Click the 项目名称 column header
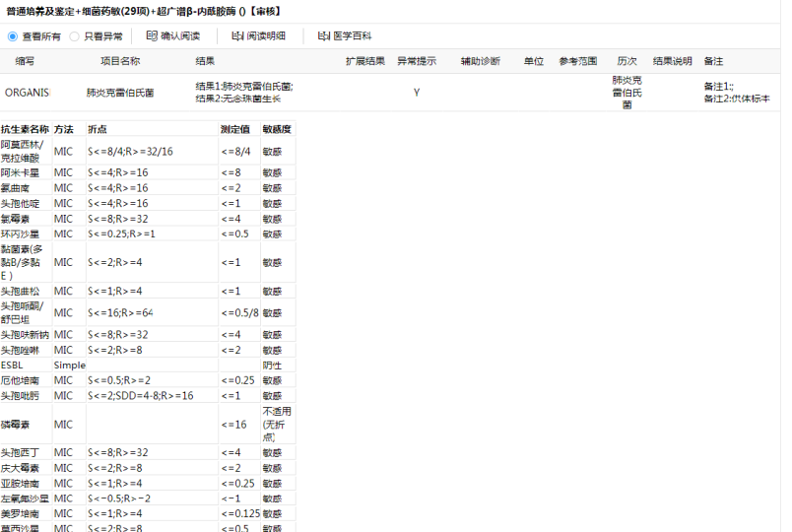The width and height of the screenshot is (792, 532). click(120, 61)
